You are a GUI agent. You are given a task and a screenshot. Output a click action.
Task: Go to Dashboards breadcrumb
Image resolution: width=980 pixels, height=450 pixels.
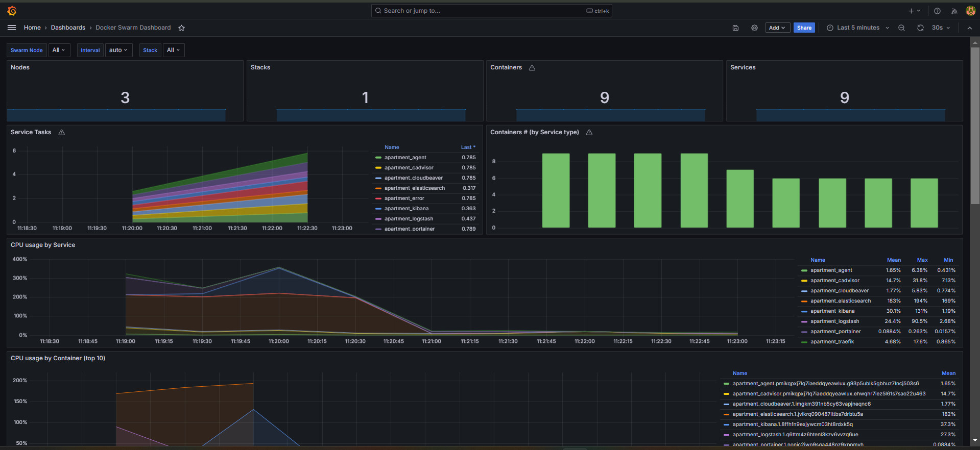click(68, 28)
